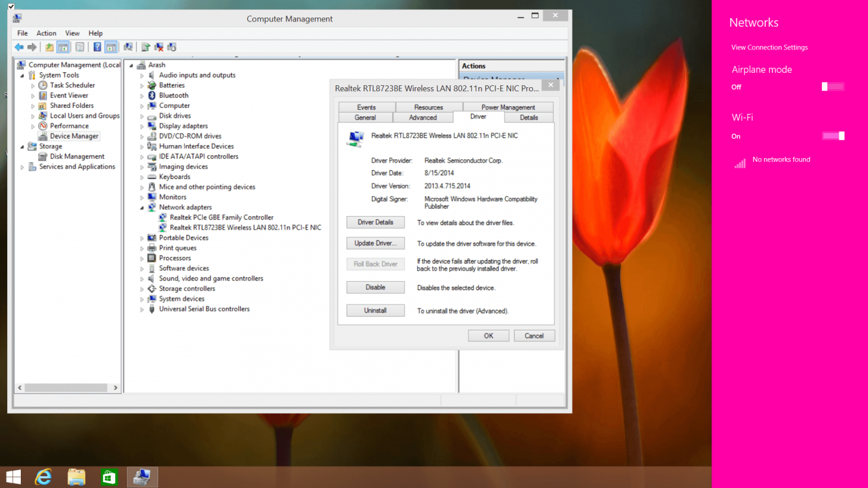The height and width of the screenshot is (488, 868).
Task: Open File Explorer from the taskbar
Action: 76,477
